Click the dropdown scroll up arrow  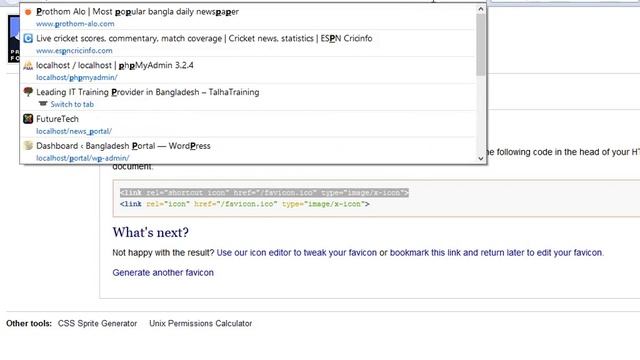[x=481, y=9]
